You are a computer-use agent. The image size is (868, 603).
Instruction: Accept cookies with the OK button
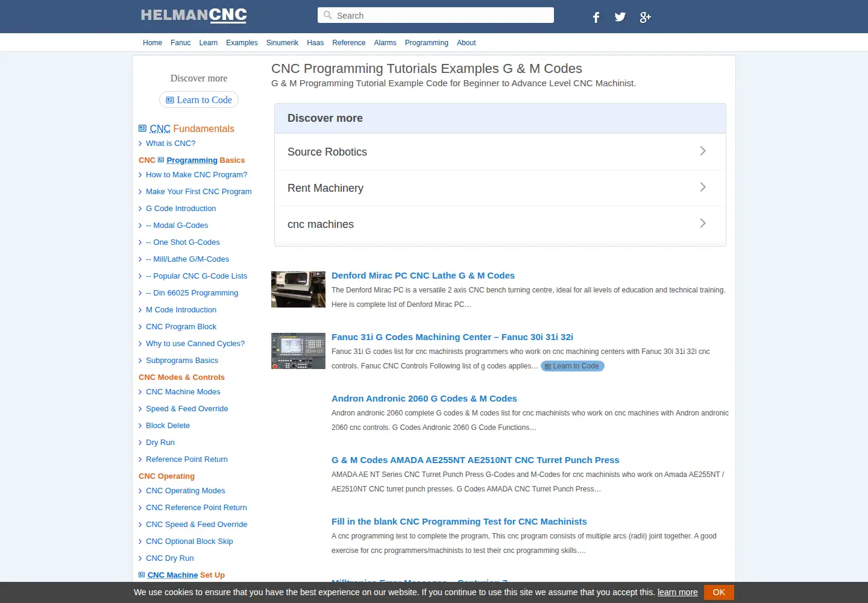[719, 592]
